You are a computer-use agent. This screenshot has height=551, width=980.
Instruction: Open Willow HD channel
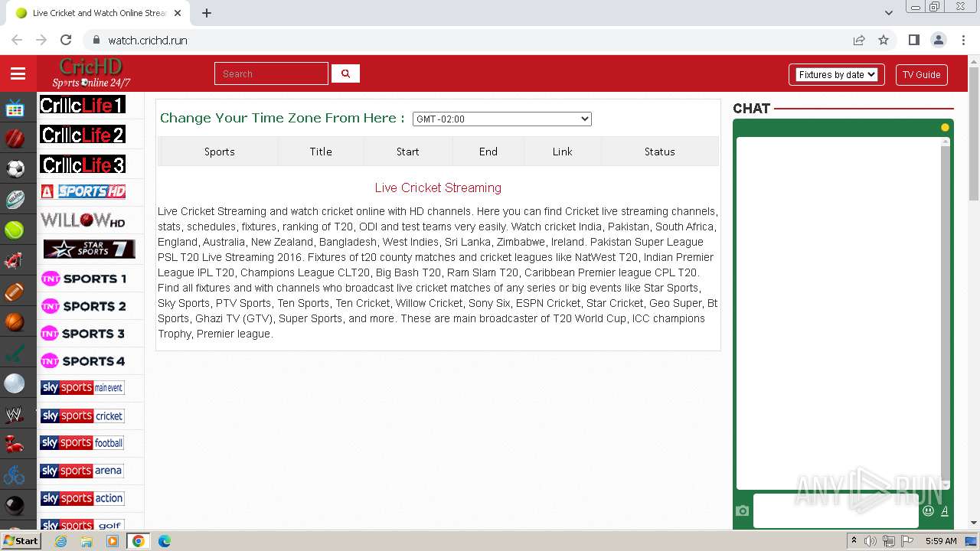pos(83,220)
